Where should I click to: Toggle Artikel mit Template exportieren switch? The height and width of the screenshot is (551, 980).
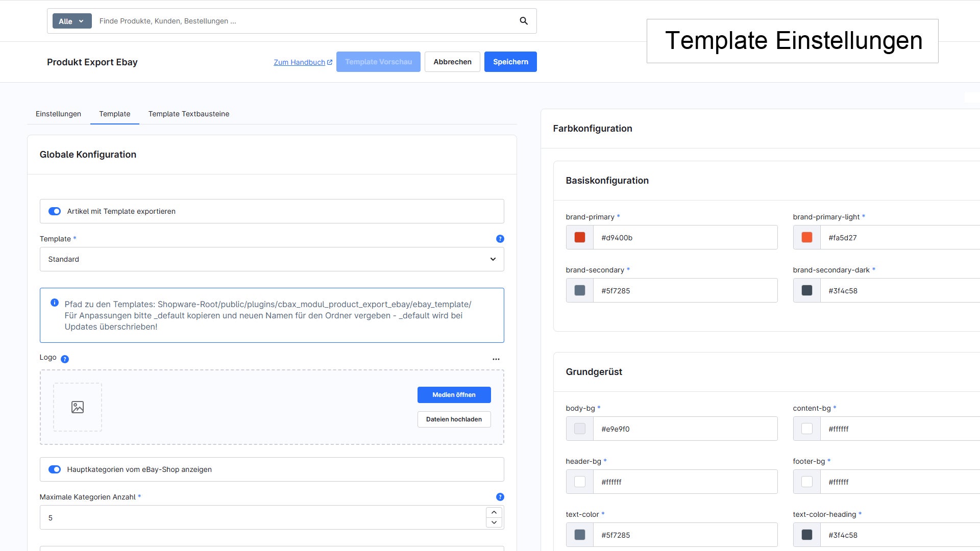pos(55,211)
